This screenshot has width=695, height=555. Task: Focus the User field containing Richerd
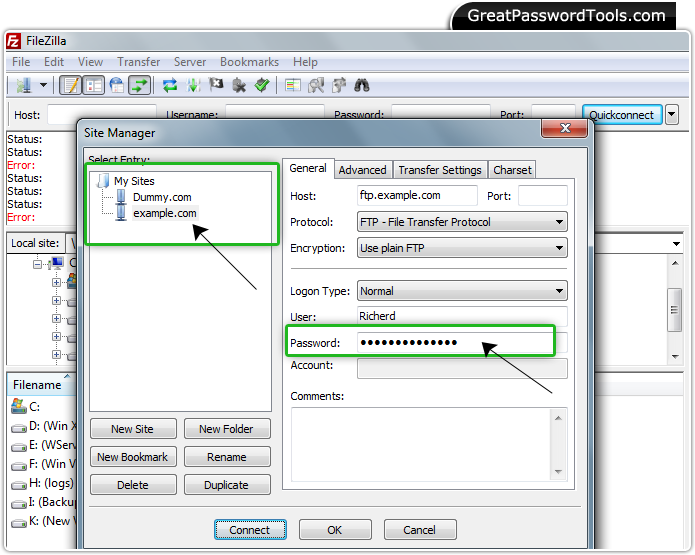tap(462, 316)
